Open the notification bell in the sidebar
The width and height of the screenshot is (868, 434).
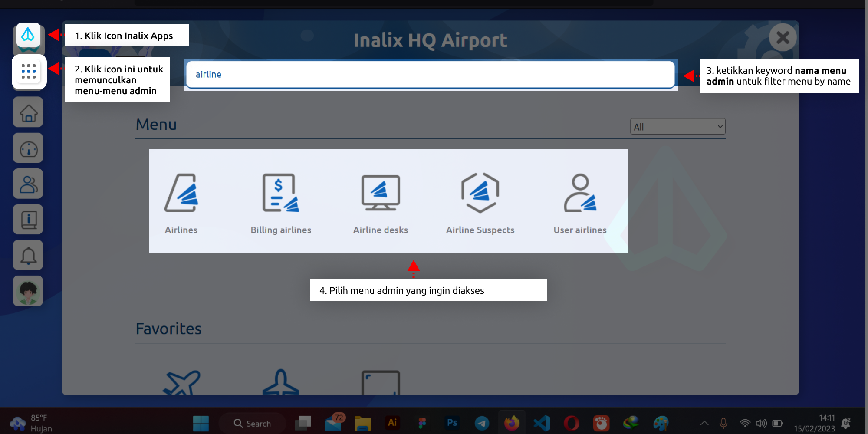click(28, 255)
